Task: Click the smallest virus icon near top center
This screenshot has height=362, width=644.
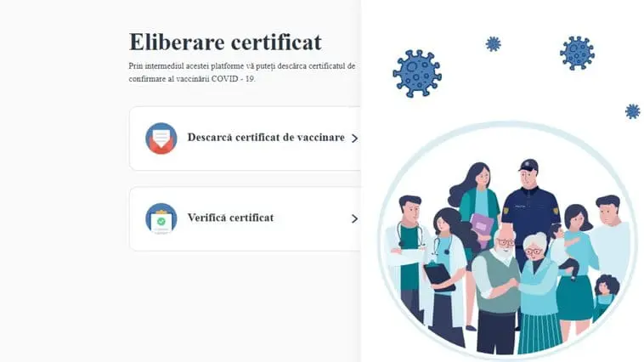Action: point(494,44)
